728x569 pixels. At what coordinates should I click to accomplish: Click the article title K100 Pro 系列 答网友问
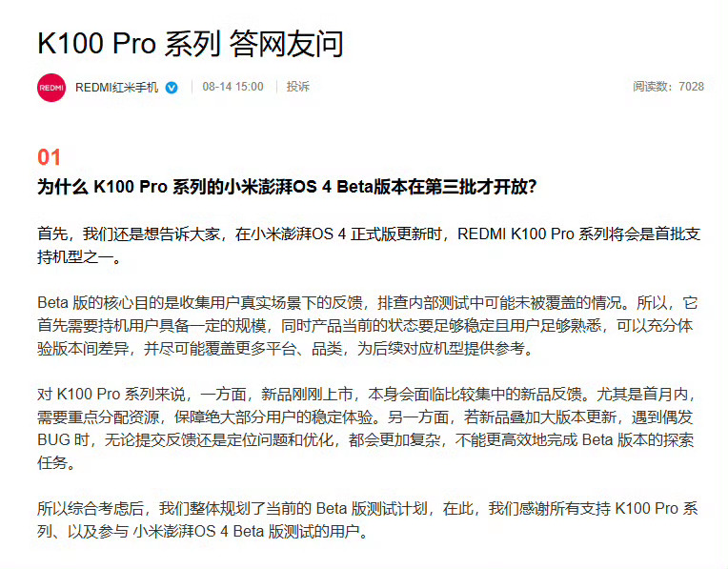[x=191, y=44]
